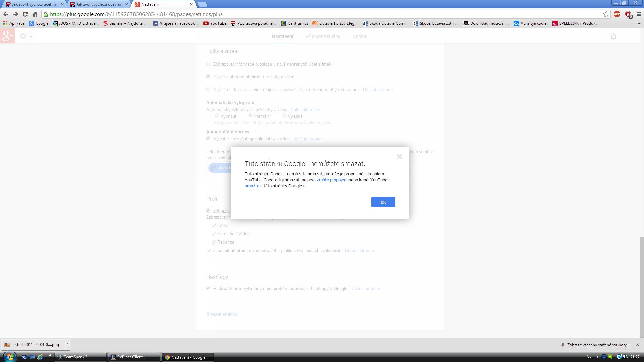Viewport: 644px width, 362px height.
Task: Toggle the YouTube / Videa checkbox
Action: pos(214,234)
